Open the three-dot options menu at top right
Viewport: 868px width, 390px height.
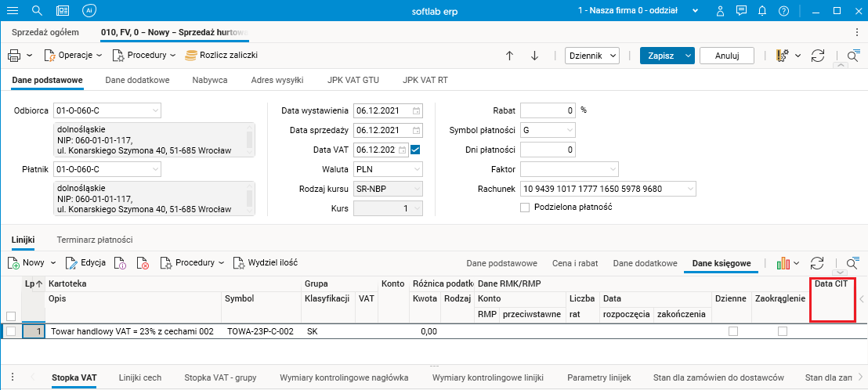click(x=857, y=33)
